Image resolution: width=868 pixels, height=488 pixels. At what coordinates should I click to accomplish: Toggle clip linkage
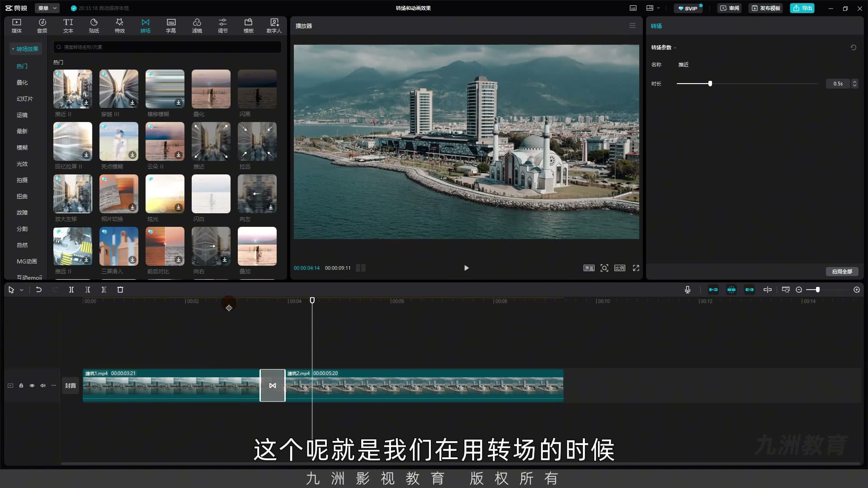point(750,290)
